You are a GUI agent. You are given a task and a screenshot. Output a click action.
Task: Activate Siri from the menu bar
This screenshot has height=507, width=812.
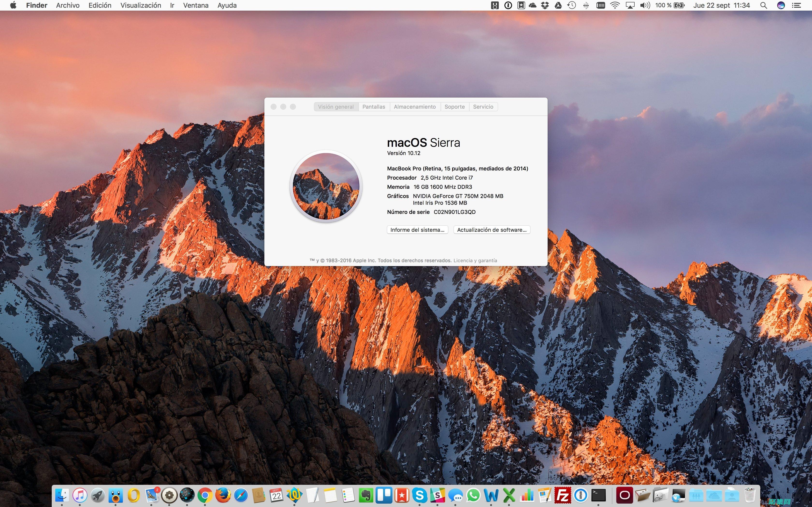point(781,5)
